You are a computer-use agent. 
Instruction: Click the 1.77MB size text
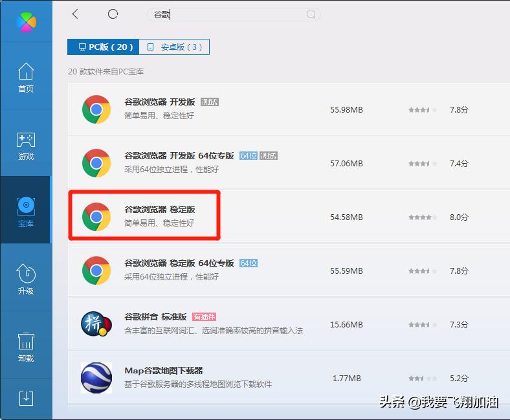347,379
